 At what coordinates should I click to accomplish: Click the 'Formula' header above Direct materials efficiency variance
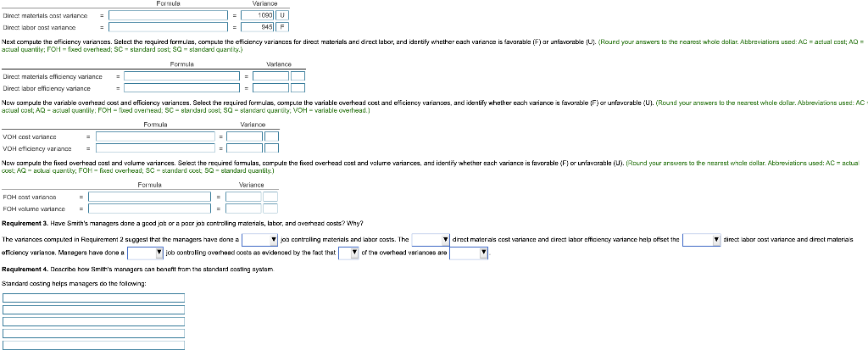coord(181,64)
